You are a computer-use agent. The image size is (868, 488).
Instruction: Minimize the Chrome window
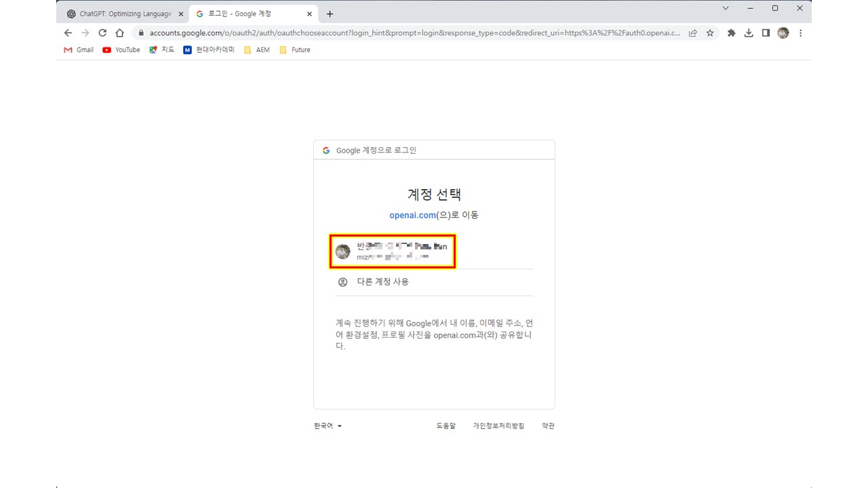point(750,8)
